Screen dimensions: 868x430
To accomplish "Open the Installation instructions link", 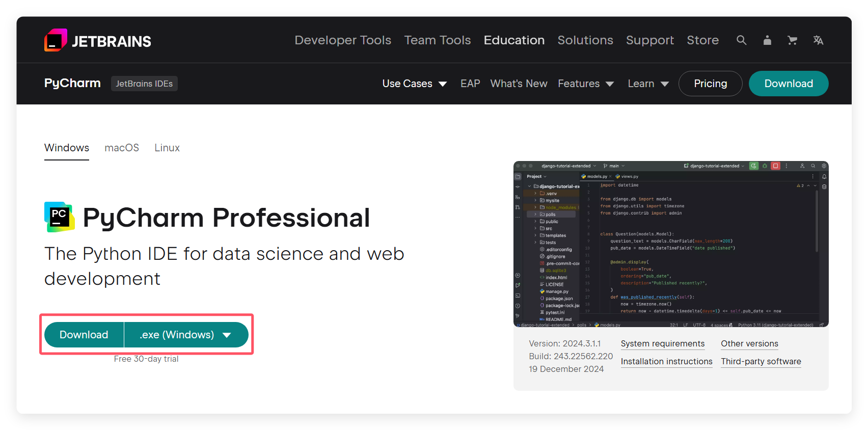I will 666,362.
